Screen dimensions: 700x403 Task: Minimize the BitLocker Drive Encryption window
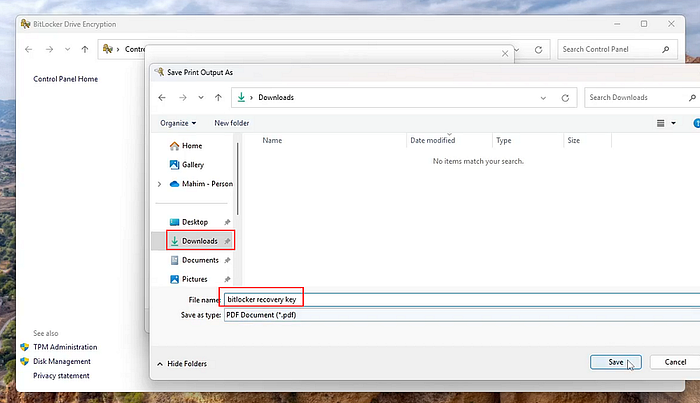[617, 24]
